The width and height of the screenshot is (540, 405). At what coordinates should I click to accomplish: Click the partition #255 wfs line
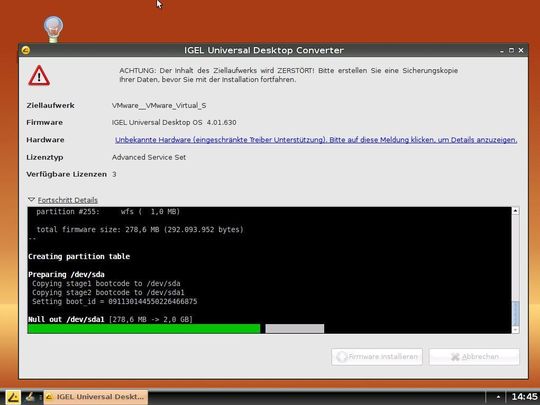tap(108, 211)
